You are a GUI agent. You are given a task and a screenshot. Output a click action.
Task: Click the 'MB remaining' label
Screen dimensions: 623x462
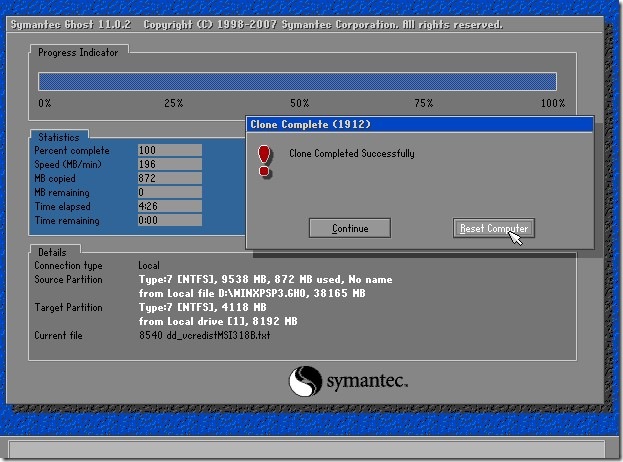click(x=62, y=193)
